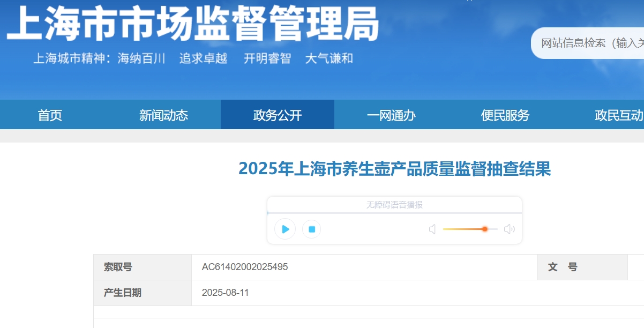
Task: Go to the 首页 home page
Action: [50, 115]
